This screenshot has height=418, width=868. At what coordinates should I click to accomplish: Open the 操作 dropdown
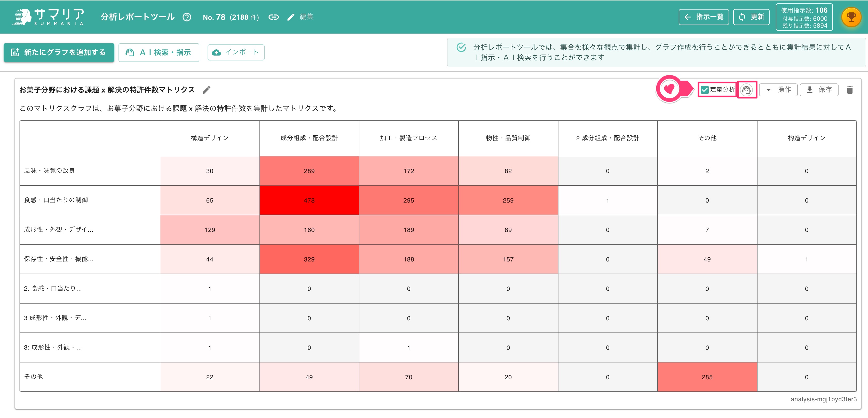pos(778,90)
